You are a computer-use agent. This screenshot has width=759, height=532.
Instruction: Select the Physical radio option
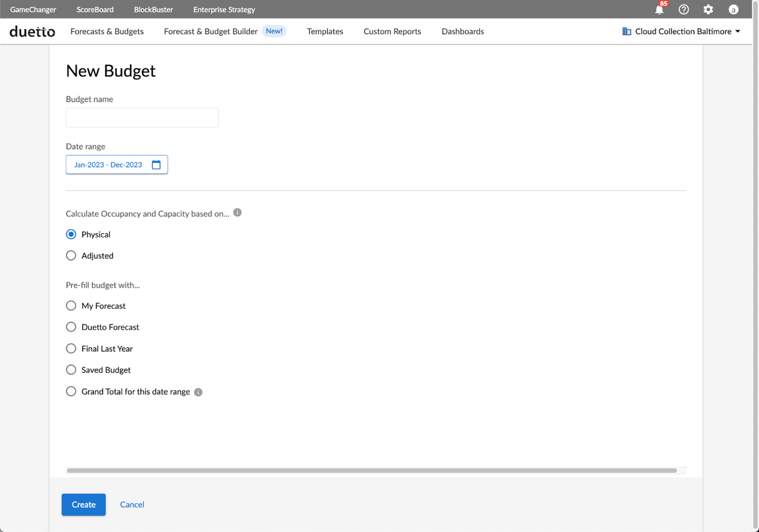(71, 234)
